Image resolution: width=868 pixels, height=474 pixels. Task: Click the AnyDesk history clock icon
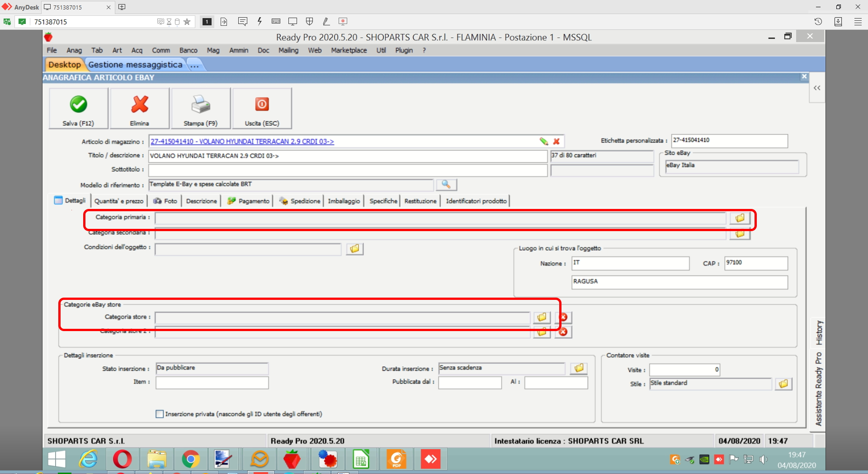coord(818,21)
